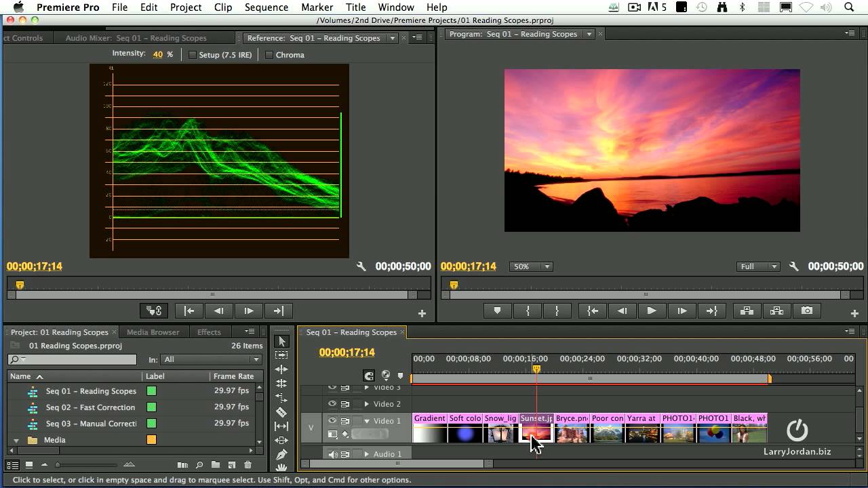Image resolution: width=868 pixels, height=488 pixels.
Task: Open Reference monitor wrench settings
Action: pos(361,267)
